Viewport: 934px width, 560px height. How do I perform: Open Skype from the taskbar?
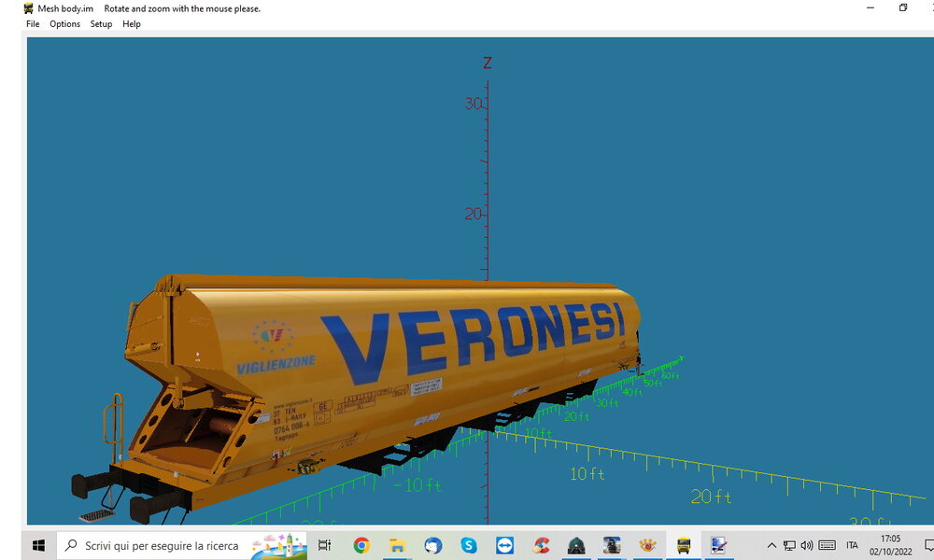[469, 545]
